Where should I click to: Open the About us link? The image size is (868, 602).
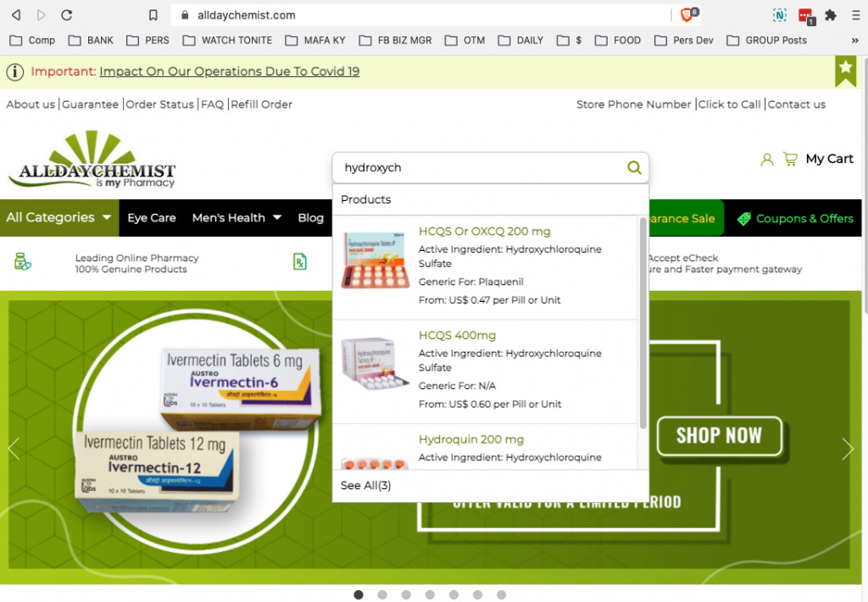tap(31, 104)
